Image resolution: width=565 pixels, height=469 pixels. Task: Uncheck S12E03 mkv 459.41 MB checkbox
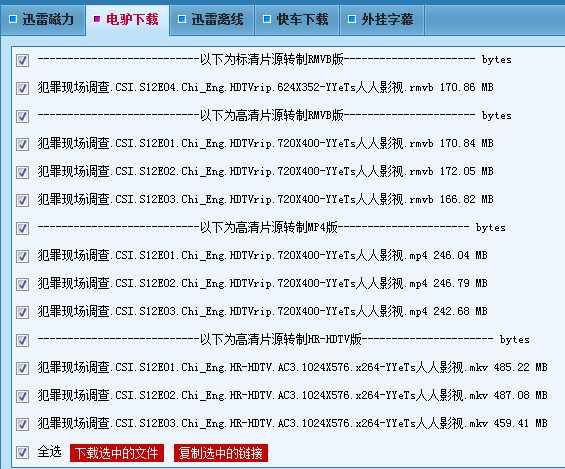coord(22,424)
